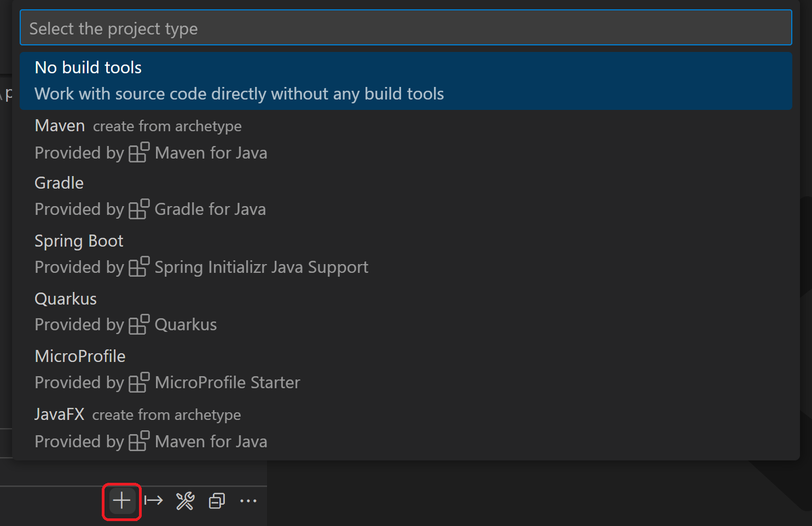The width and height of the screenshot is (812, 526).
Task: Click the extension icon beside Gradle for Java
Action: point(139,208)
